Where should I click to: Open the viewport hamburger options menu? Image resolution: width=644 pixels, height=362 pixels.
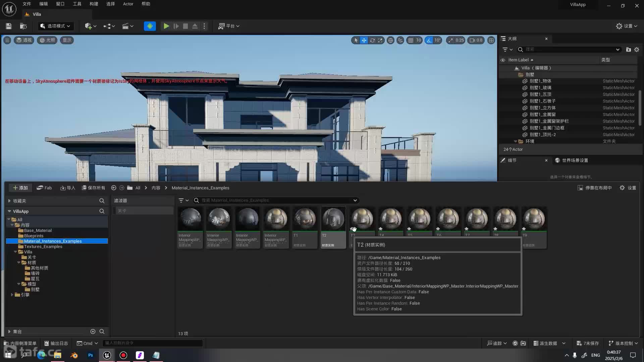click(7, 40)
